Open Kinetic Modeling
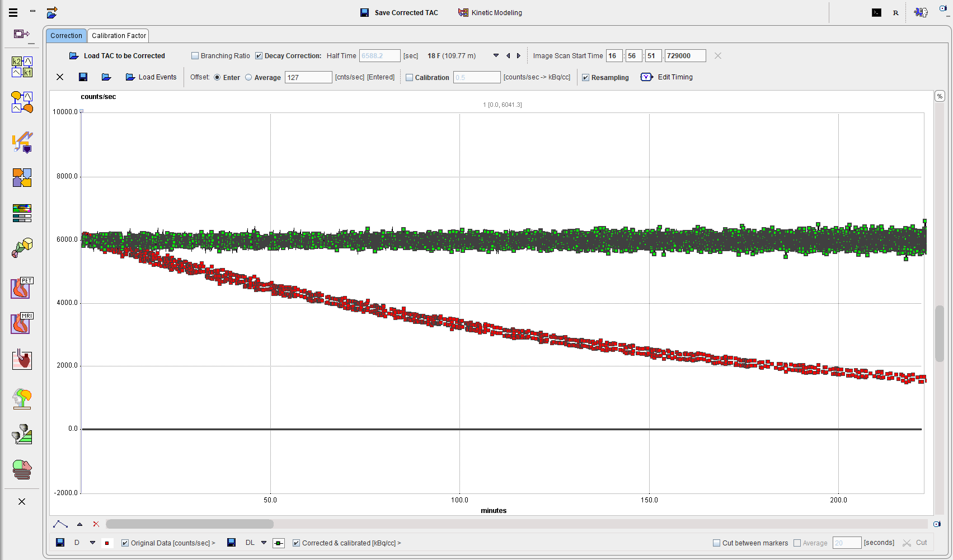953x560 pixels. point(490,12)
